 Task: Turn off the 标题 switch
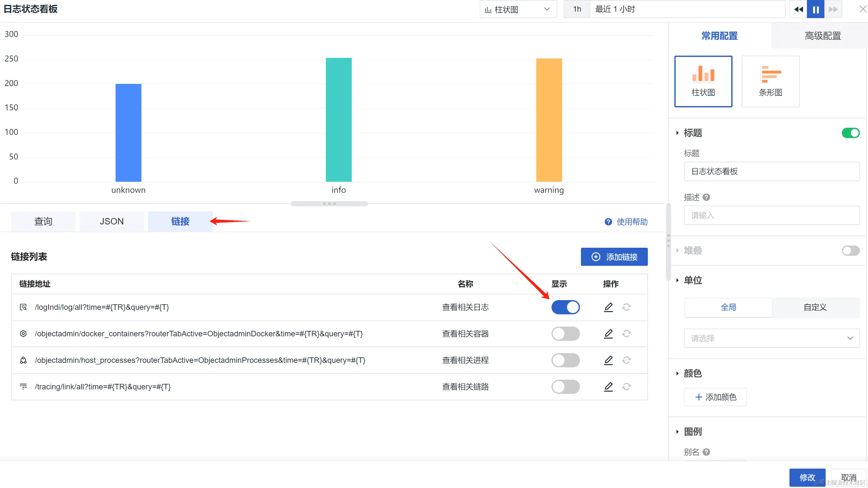pos(851,133)
